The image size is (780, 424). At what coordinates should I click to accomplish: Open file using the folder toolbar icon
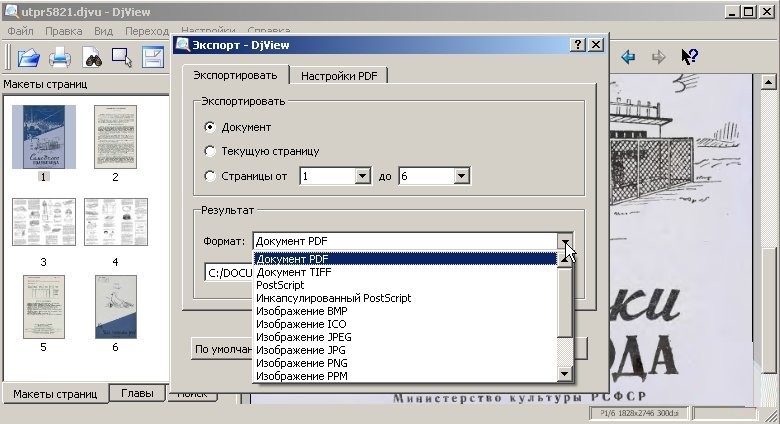pyautogui.click(x=28, y=57)
